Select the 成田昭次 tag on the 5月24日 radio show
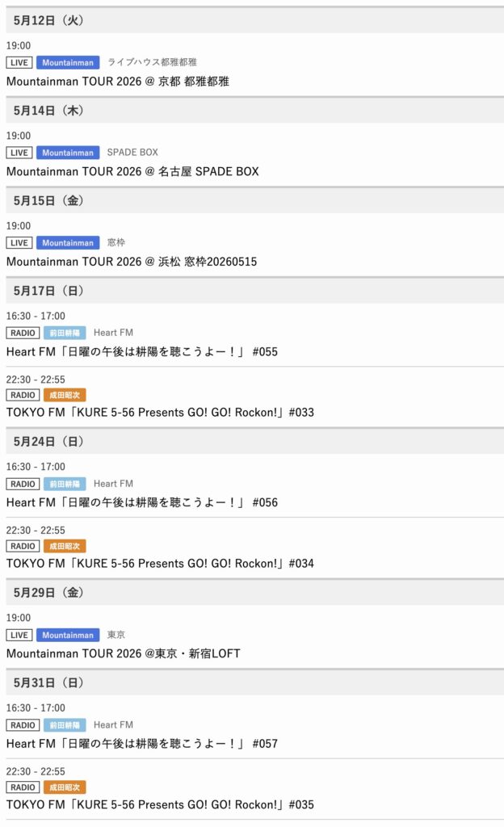The image size is (504, 827). pyautogui.click(x=65, y=546)
